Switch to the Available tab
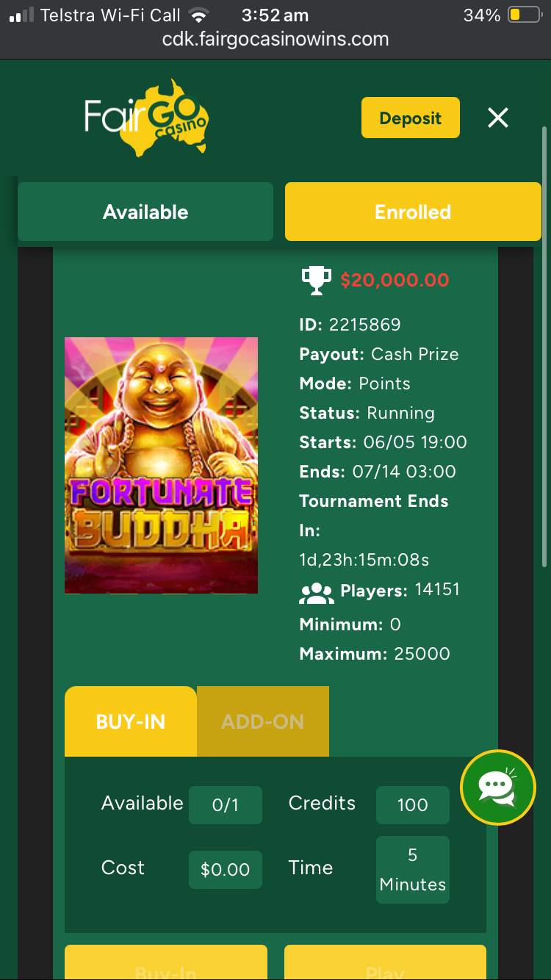551x980 pixels. point(145,212)
